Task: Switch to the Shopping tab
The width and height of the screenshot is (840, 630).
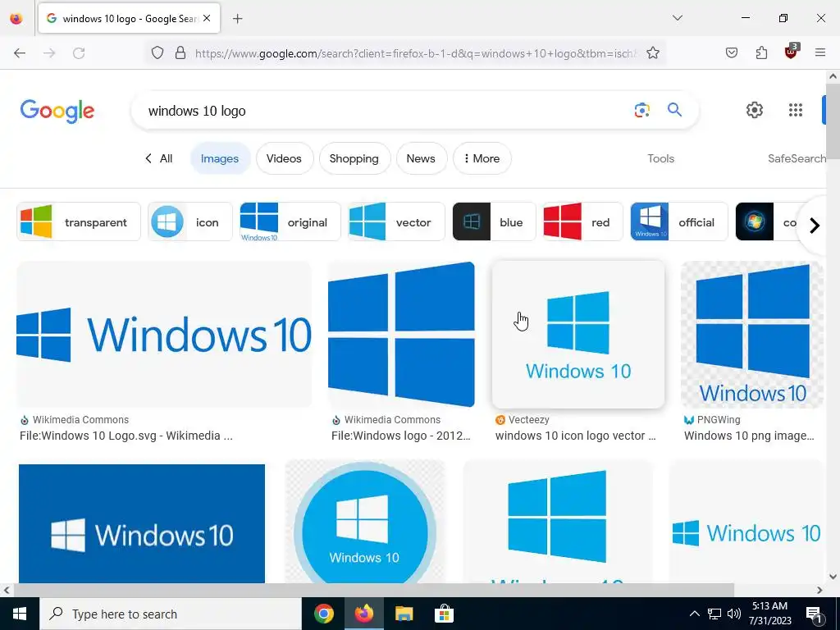Action: click(354, 158)
